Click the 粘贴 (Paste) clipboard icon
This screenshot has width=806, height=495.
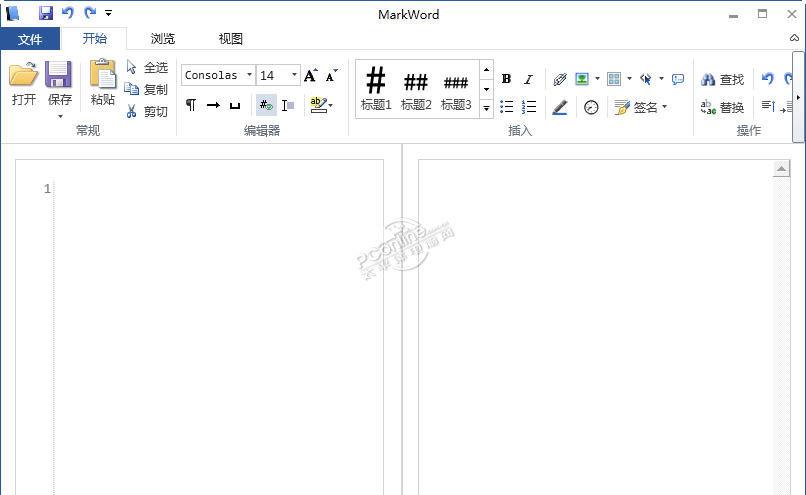pos(102,75)
